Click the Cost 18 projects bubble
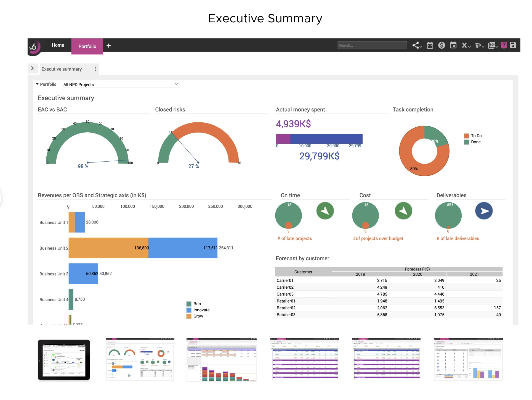Viewport: 532px width, 400px height. pyautogui.click(x=365, y=215)
